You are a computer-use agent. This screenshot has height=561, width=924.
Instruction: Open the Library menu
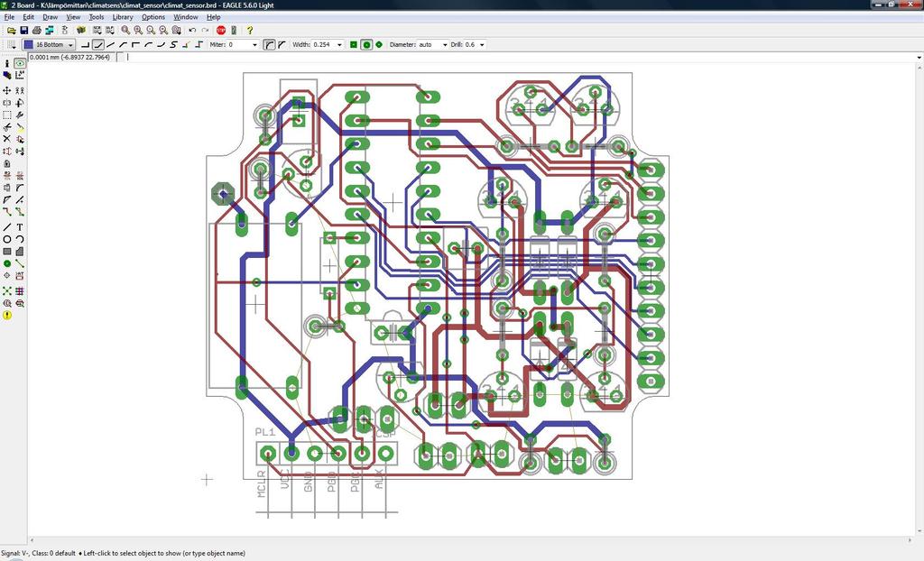123,17
